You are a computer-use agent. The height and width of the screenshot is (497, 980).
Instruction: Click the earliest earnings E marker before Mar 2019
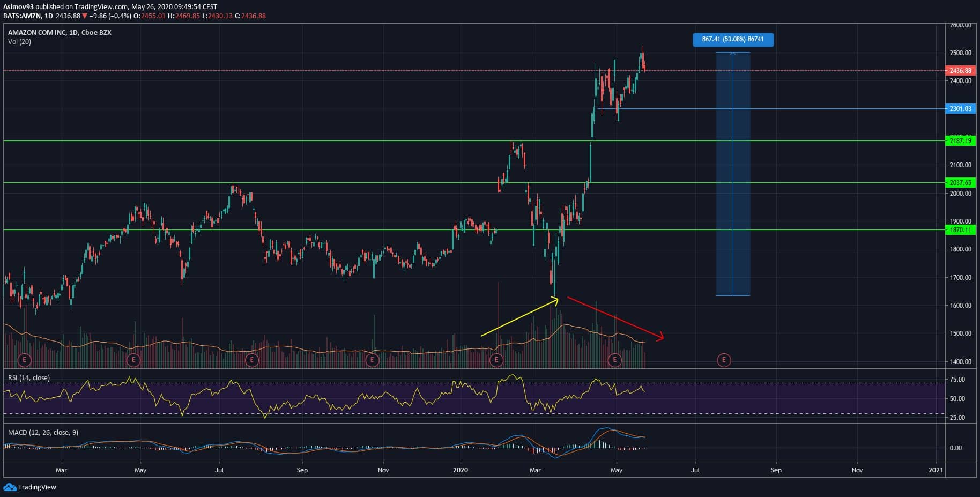point(24,360)
